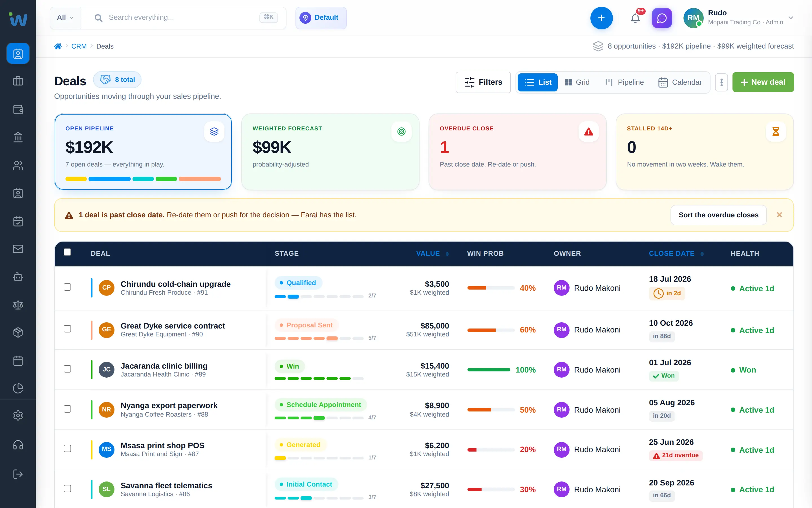Open the CRM contacts sidebar icon
The image size is (812, 508).
tap(18, 53)
